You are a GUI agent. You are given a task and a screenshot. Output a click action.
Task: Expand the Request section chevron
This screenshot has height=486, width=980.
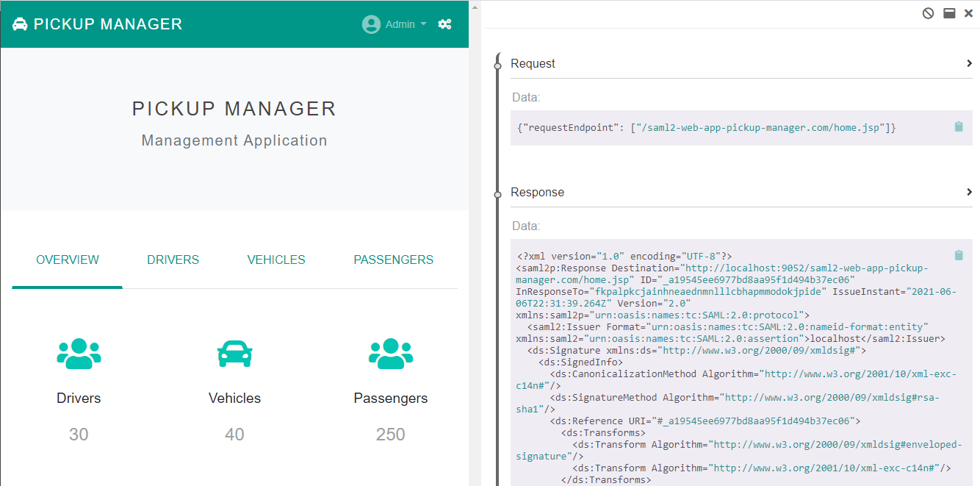[970, 63]
